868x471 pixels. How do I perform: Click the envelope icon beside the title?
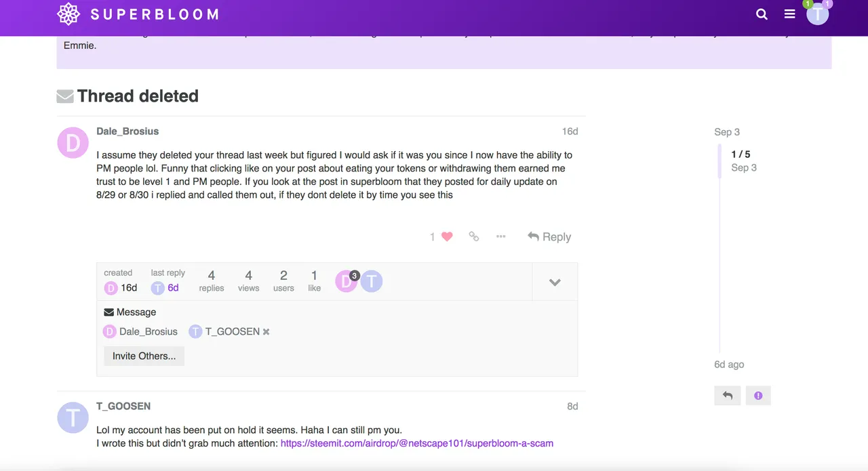(65, 97)
